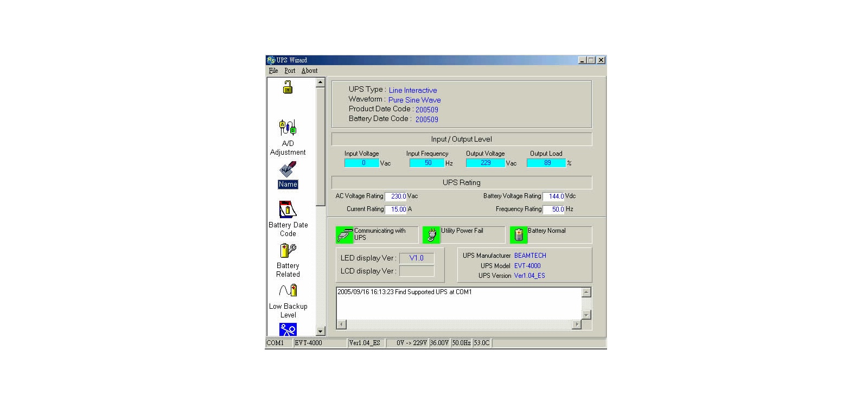Open Battery Date Code settings
The image size is (868, 407).
[x=288, y=210]
